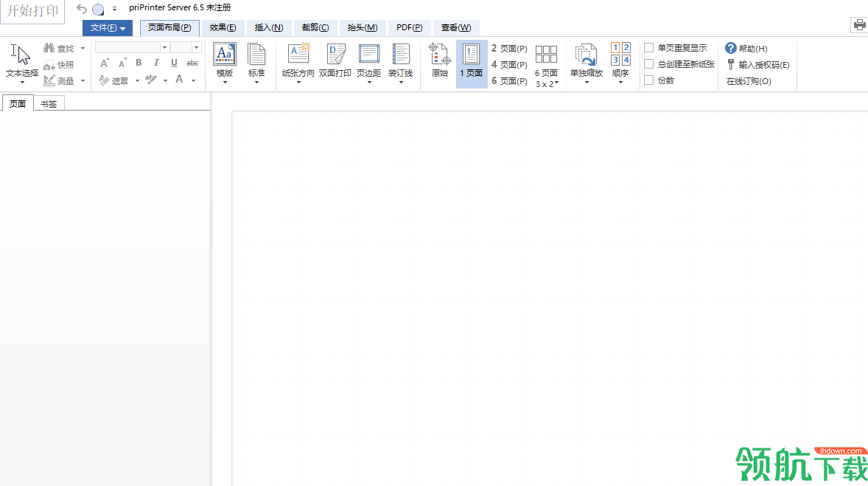Screen dimensions: 868x486
Task: Expand the 文本选择 dropdown arrow
Action: (x=22, y=83)
